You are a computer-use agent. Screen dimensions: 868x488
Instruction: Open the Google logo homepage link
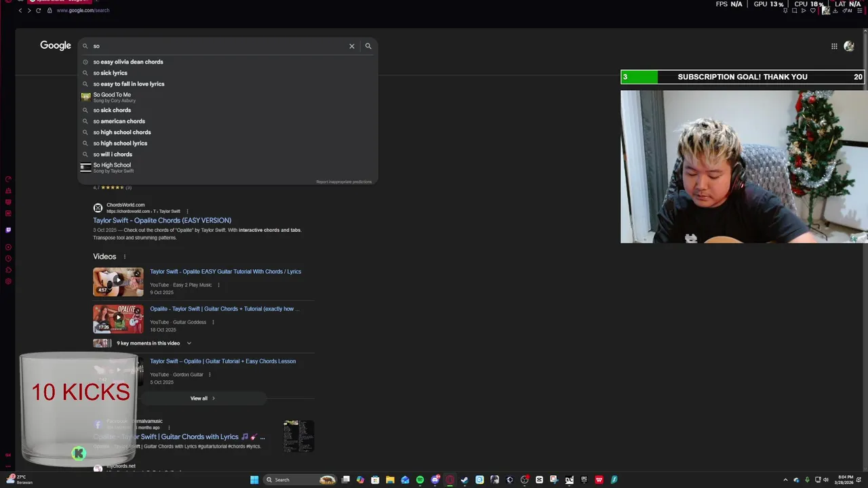click(x=56, y=45)
